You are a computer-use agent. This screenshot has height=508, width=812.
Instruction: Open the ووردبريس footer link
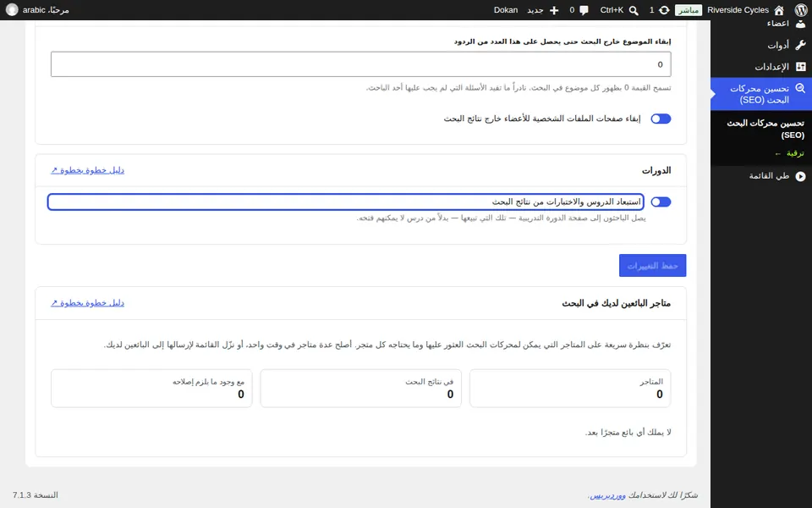coord(608,495)
